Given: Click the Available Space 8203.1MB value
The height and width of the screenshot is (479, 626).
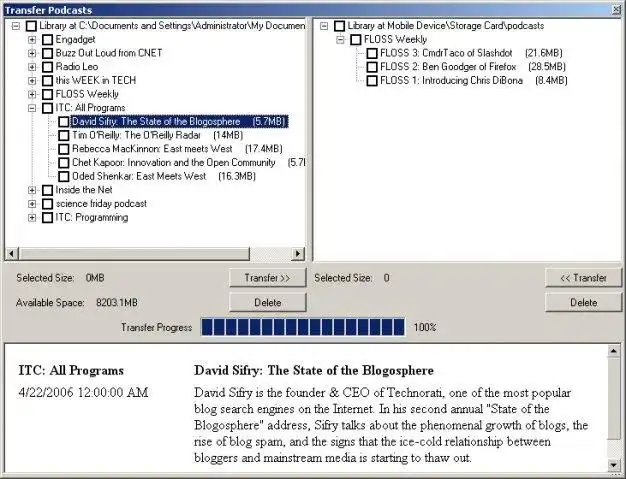Looking at the screenshot, I should click(x=117, y=303).
